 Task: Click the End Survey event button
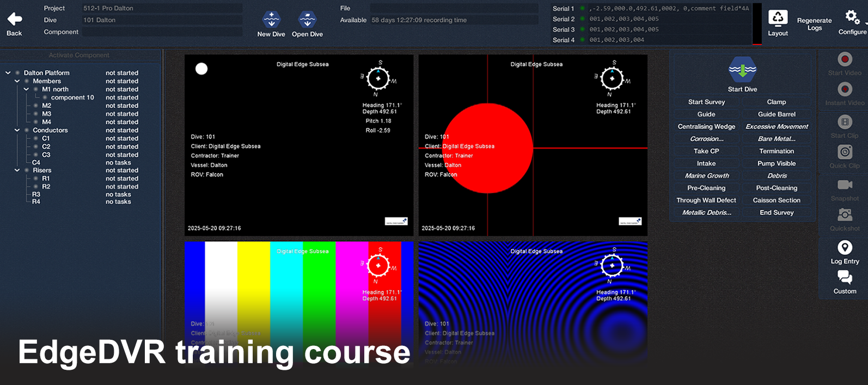pos(777,213)
